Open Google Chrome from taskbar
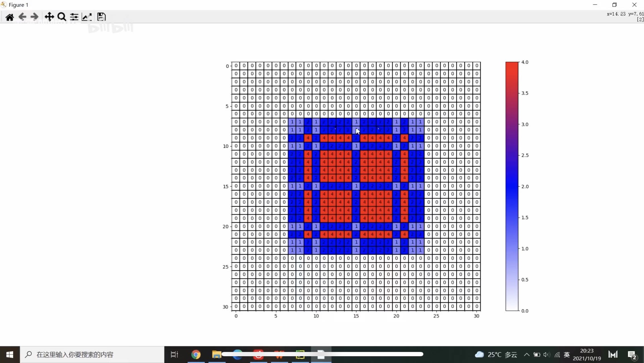 (x=196, y=354)
